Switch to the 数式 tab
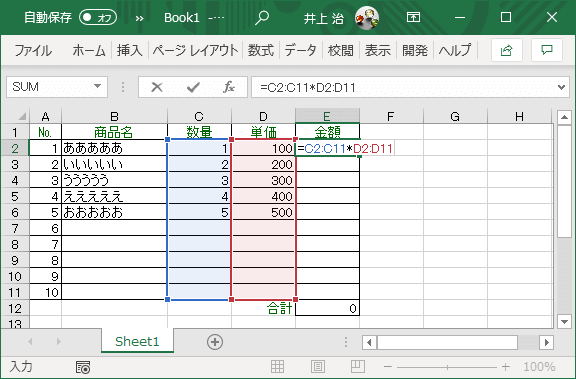 click(261, 50)
